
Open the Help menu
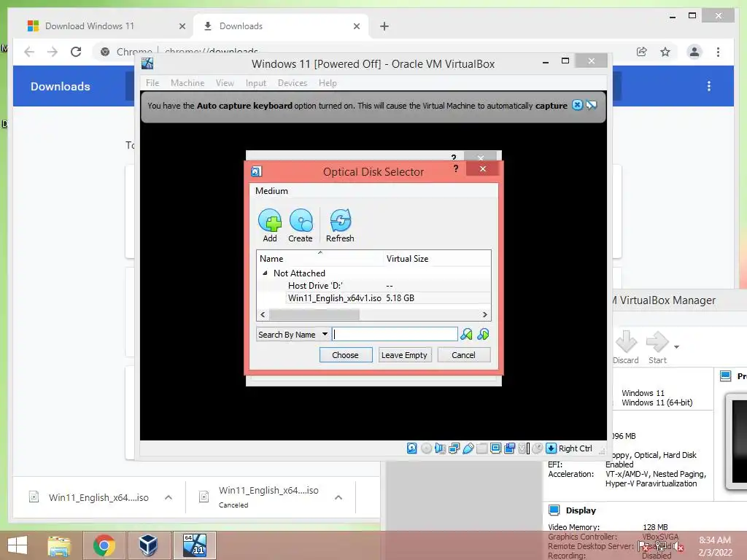pos(328,83)
